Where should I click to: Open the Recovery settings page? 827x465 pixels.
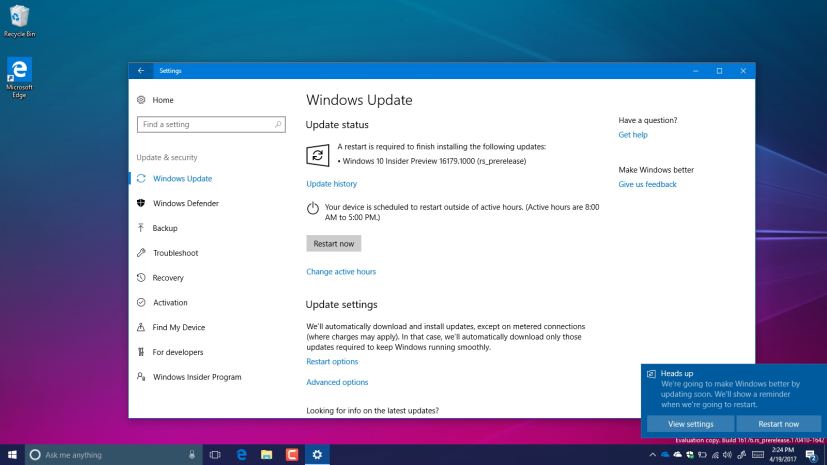tap(168, 277)
